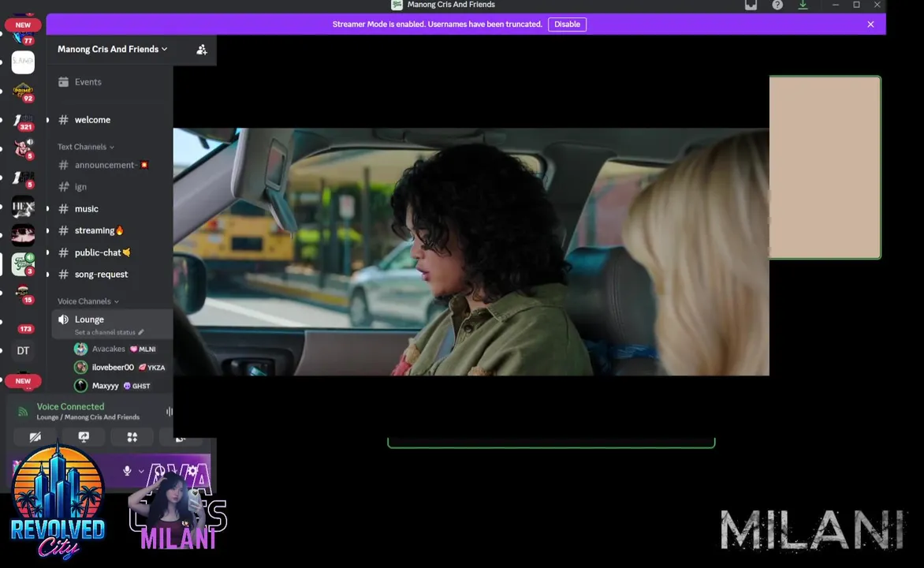
Task: Click the shared movie stream video
Action: pos(471,252)
